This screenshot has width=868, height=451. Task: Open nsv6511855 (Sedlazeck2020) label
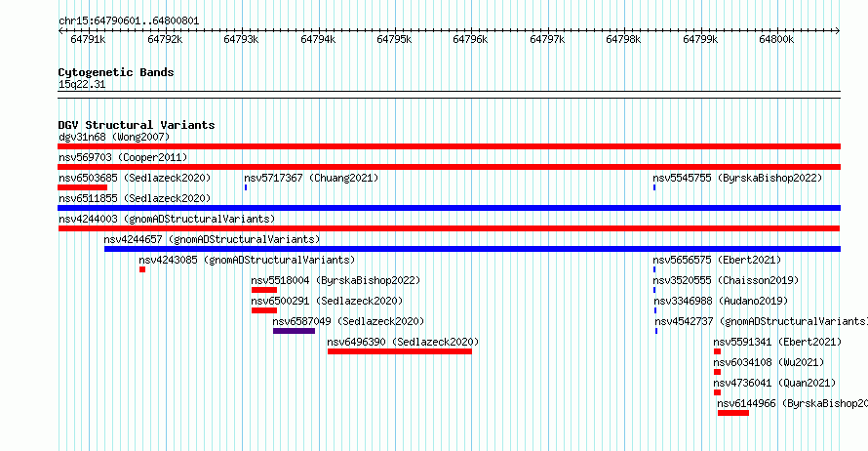135,198
